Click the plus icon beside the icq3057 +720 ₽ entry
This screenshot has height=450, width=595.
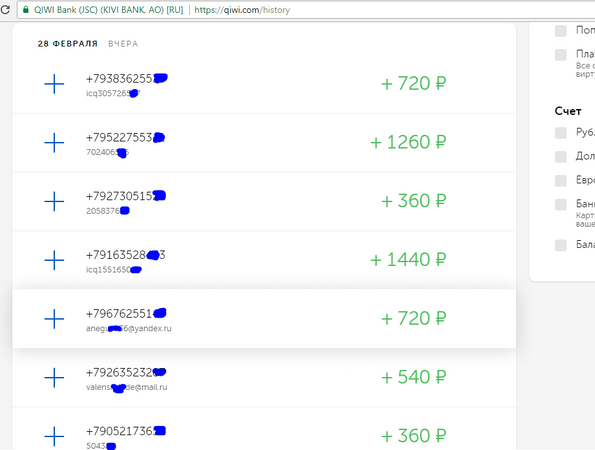(x=54, y=84)
